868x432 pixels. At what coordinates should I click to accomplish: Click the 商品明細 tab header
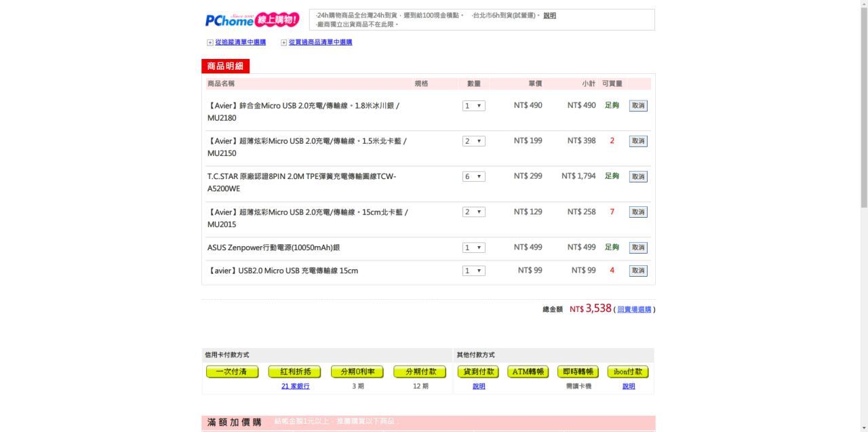tap(226, 66)
